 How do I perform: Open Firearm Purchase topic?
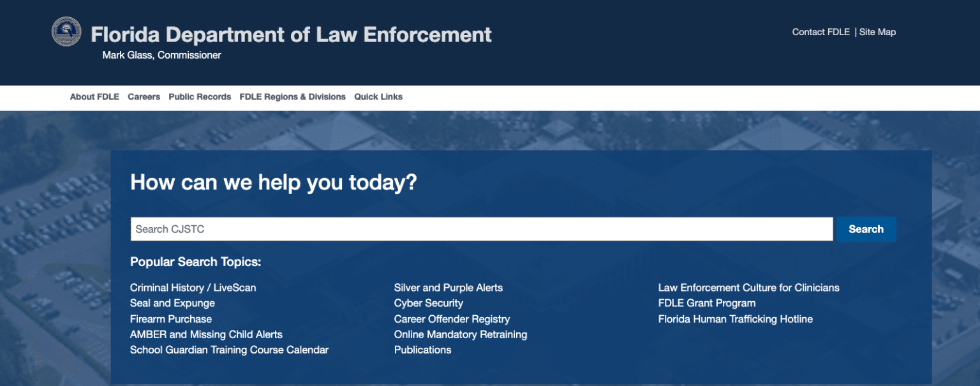point(170,319)
